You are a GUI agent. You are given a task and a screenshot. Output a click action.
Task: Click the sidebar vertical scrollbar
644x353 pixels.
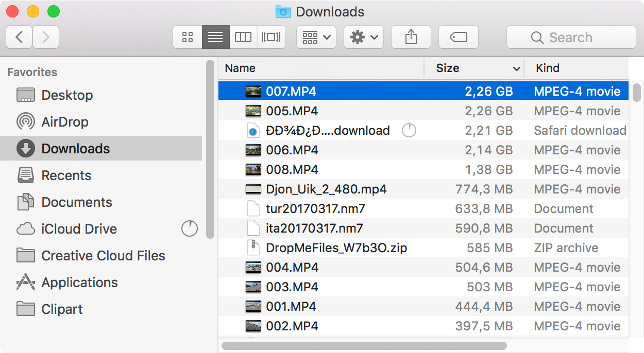210,149
